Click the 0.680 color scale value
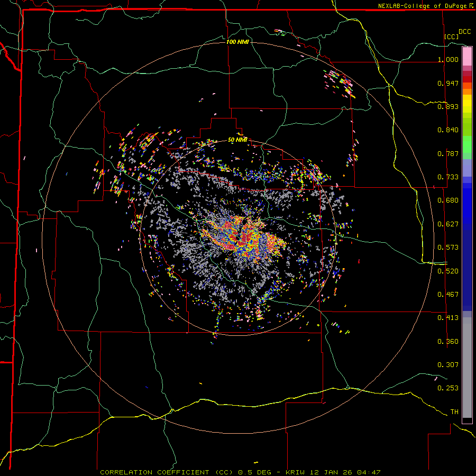 tap(448, 200)
